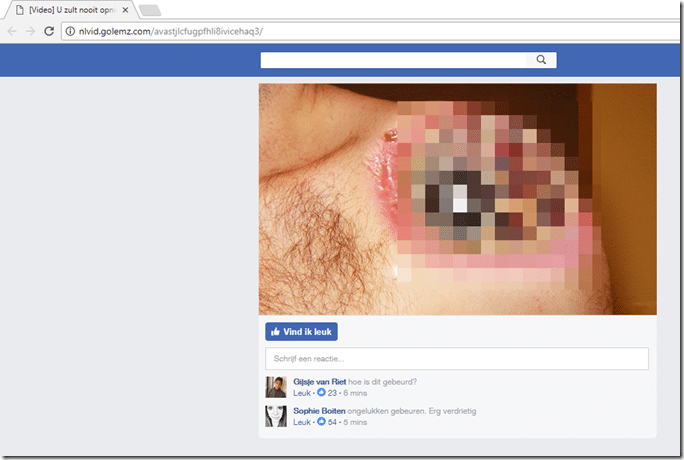Click comment text 'hoe is dit gebeurd?'
Image resolution: width=684 pixels, height=460 pixels.
(383, 382)
